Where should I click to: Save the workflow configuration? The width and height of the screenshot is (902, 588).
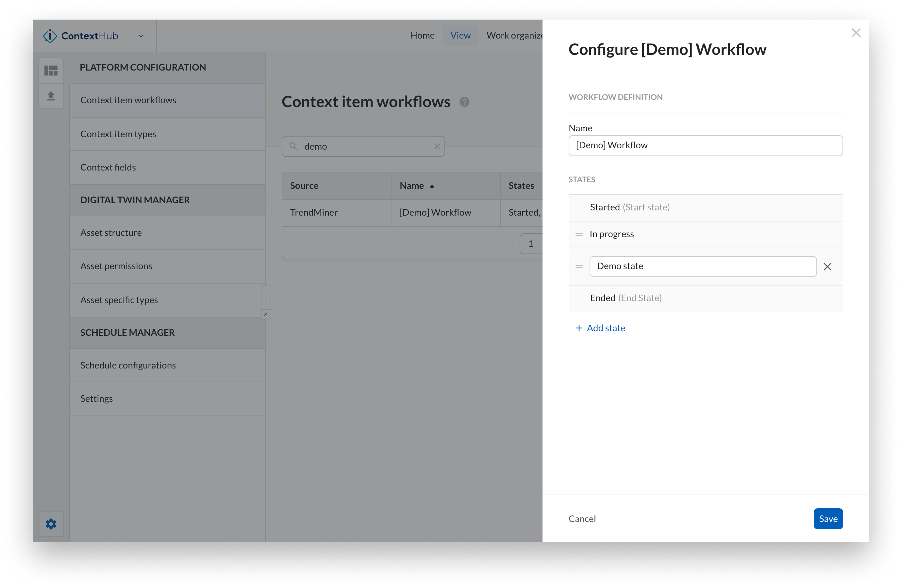pos(828,519)
